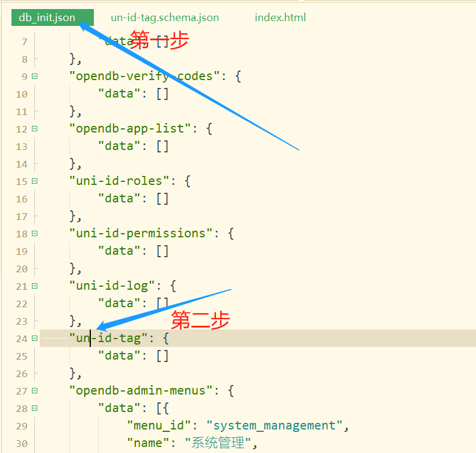This screenshot has height=453, width=476.
Task: Click line number 24 in the gutter
Action: tap(22, 339)
